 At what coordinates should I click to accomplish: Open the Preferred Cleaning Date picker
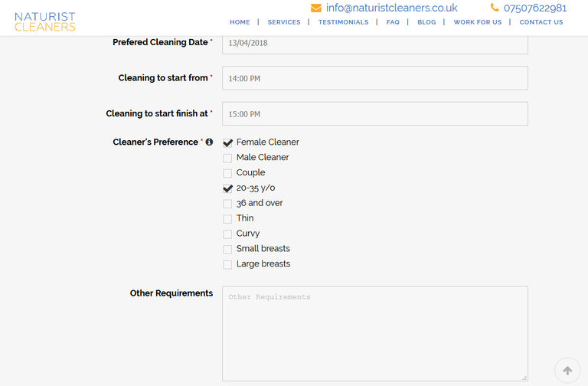(374, 43)
